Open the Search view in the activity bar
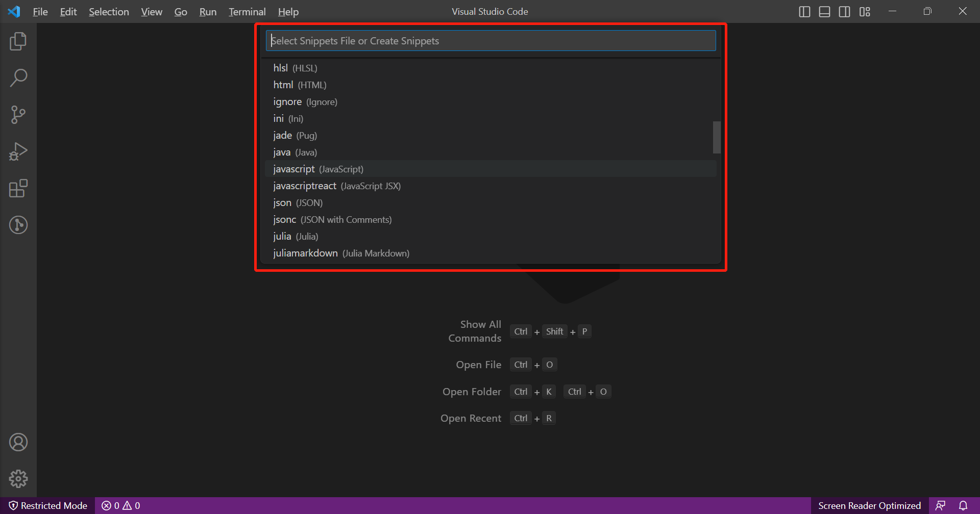 pos(18,78)
